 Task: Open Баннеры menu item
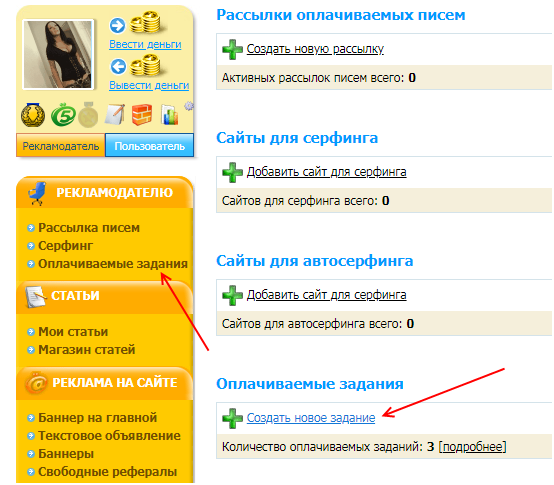pyautogui.click(x=66, y=454)
